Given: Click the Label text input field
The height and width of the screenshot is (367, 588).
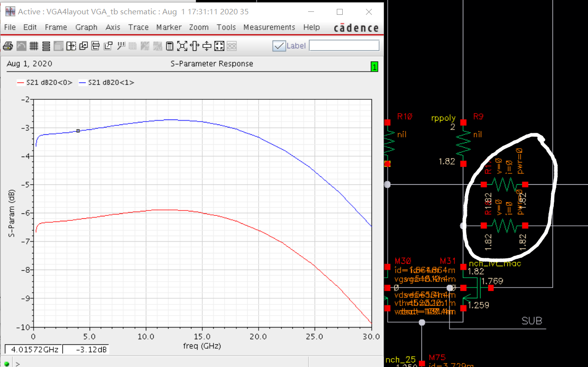Looking at the screenshot, I should [344, 45].
